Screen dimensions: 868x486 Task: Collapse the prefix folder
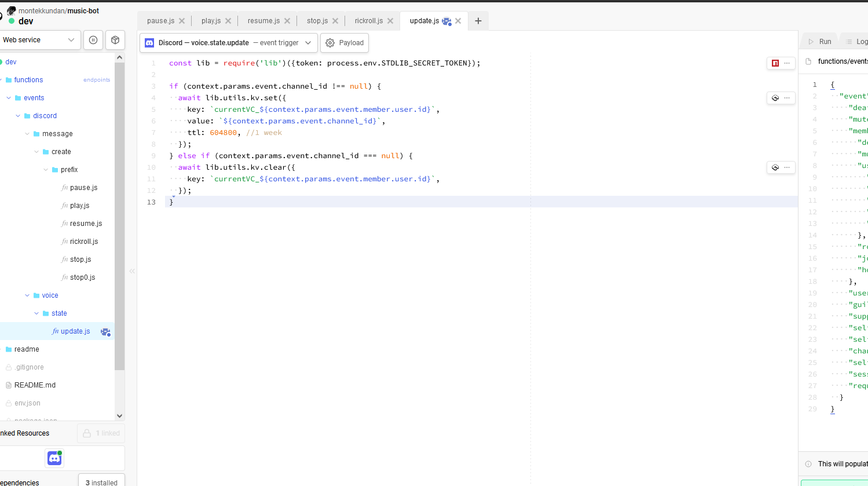[46, 170]
